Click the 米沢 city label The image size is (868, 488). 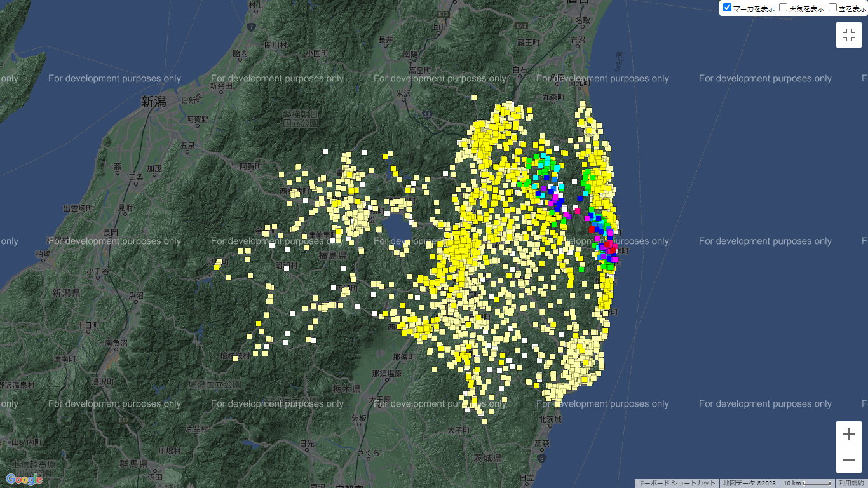[x=405, y=93]
